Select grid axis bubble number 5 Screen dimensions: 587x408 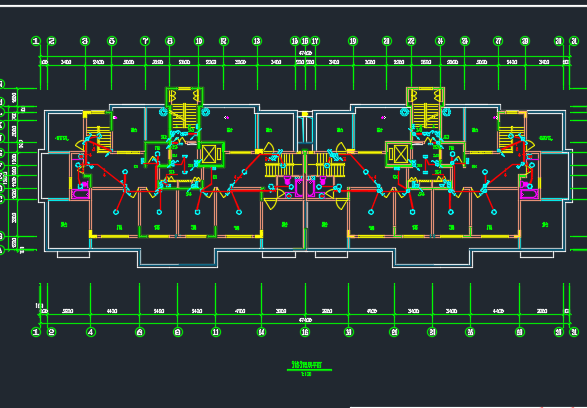112,41
